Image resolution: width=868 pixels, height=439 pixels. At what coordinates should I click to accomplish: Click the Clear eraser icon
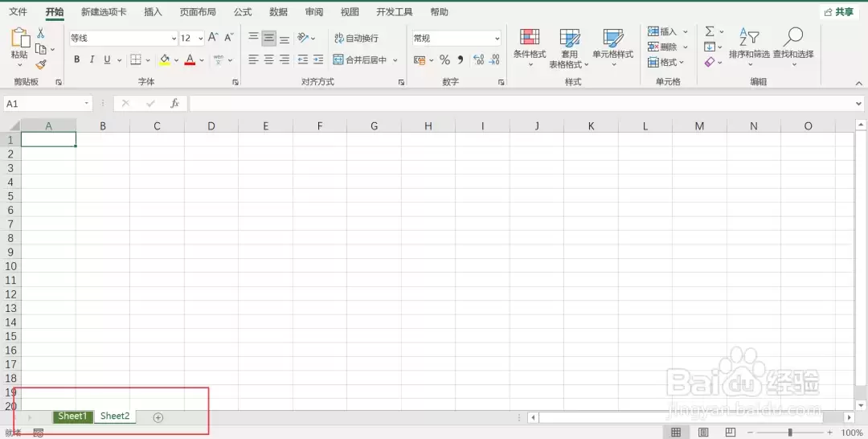(710, 63)
